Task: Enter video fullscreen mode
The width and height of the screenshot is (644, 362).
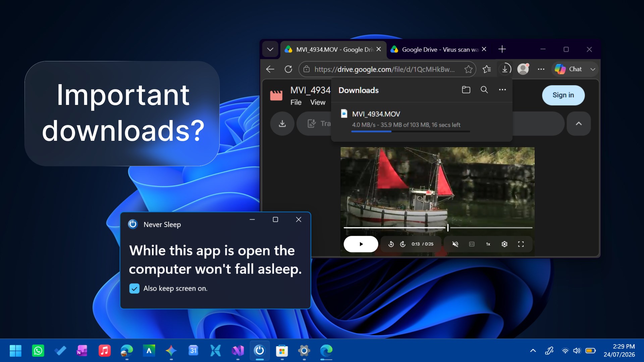Action: (521, 244)
